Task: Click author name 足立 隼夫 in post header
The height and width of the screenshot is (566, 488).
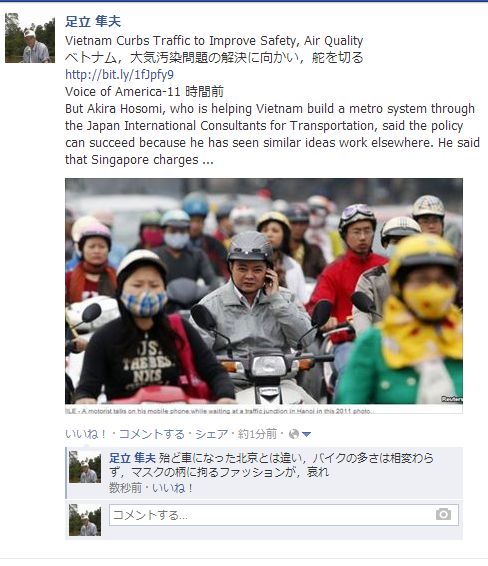Action: click(x=93, y=22)
